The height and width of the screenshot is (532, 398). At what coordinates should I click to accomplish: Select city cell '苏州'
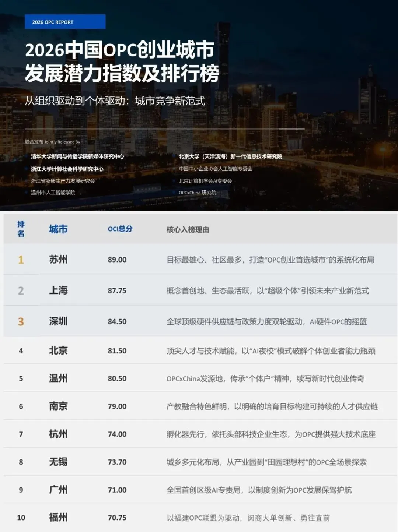(x=58, y=259)
